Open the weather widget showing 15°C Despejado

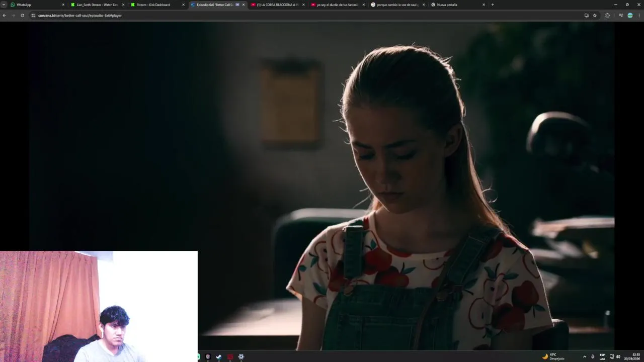click(x=553, y=356)
